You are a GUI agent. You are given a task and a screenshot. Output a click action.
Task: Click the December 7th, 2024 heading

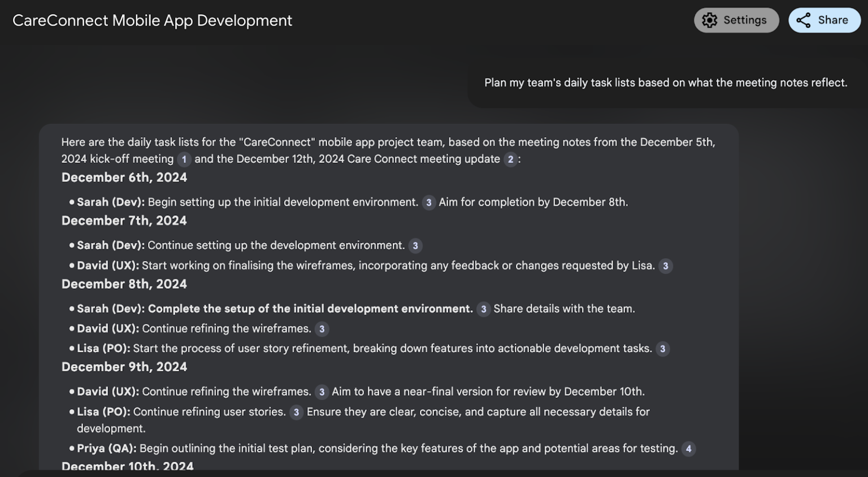click(x=124, y=220)
